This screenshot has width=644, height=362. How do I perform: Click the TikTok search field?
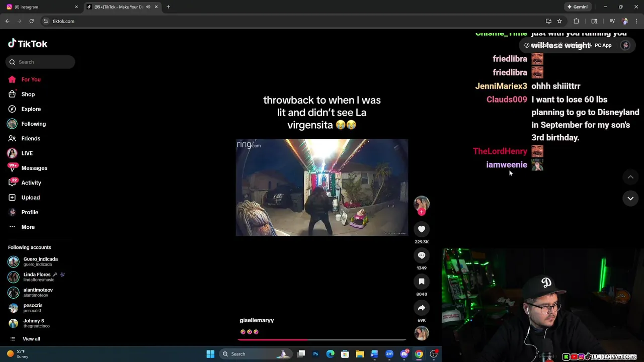(x=40, y=62)
